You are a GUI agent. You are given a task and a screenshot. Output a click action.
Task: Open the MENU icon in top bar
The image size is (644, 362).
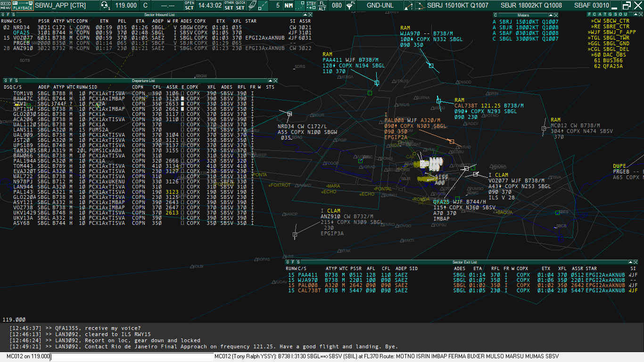(x=5, y=5)
